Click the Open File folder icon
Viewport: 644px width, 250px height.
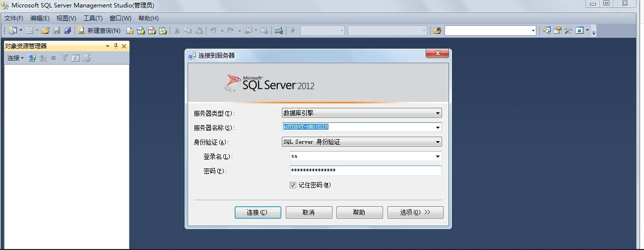pyautogui.click(x=46, y=30)
